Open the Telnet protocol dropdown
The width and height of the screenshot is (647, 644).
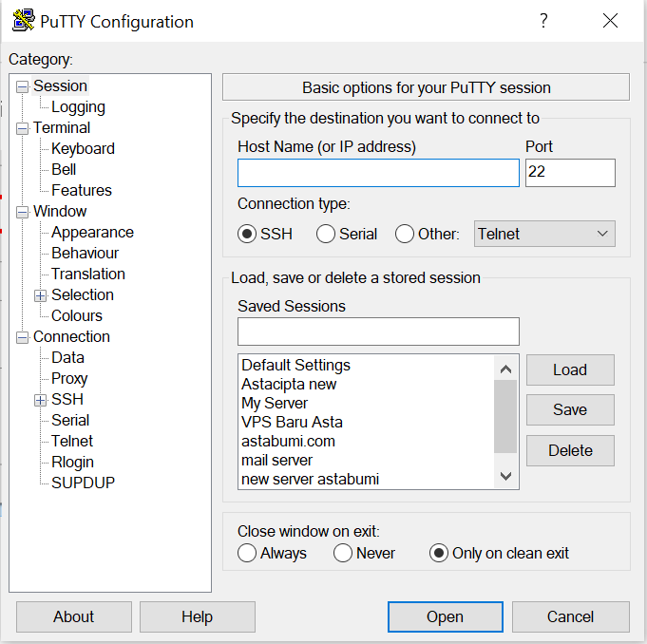coord(544,234)
